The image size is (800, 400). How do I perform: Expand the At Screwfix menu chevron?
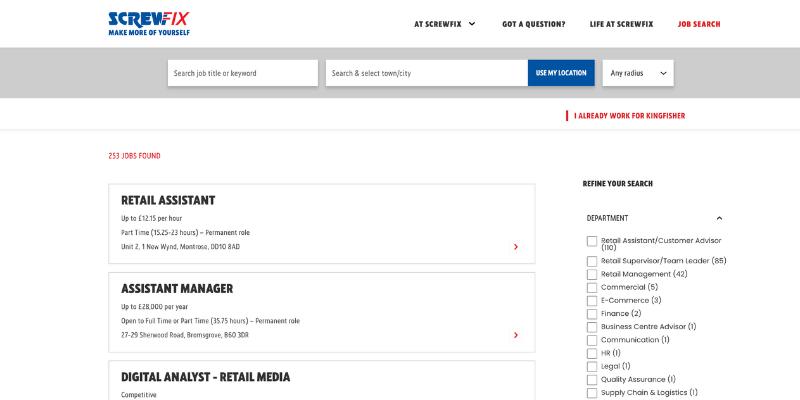click(x=471, y=24)
